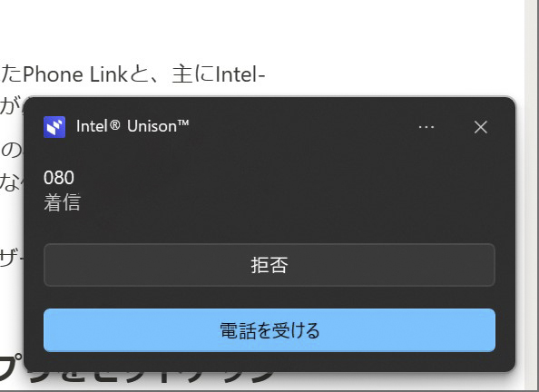This screenshot has height=392, width=539.
Task: Click the が character left of the notification
Action: pyautogui.click(x=10, y=105)
